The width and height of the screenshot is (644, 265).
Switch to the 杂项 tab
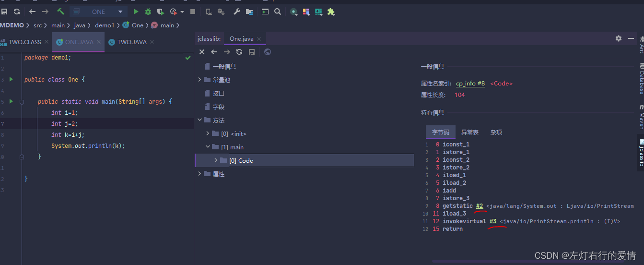(496, 132)
